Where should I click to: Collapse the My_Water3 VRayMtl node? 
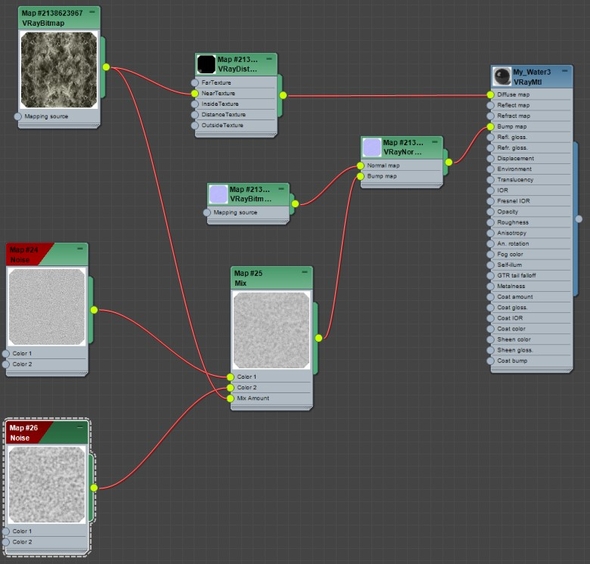[x=564, y=71]
